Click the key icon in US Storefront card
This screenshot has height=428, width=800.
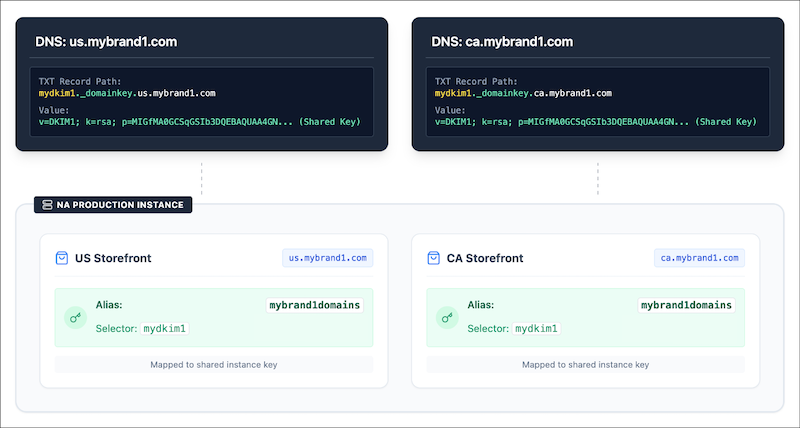click(76, 318)
